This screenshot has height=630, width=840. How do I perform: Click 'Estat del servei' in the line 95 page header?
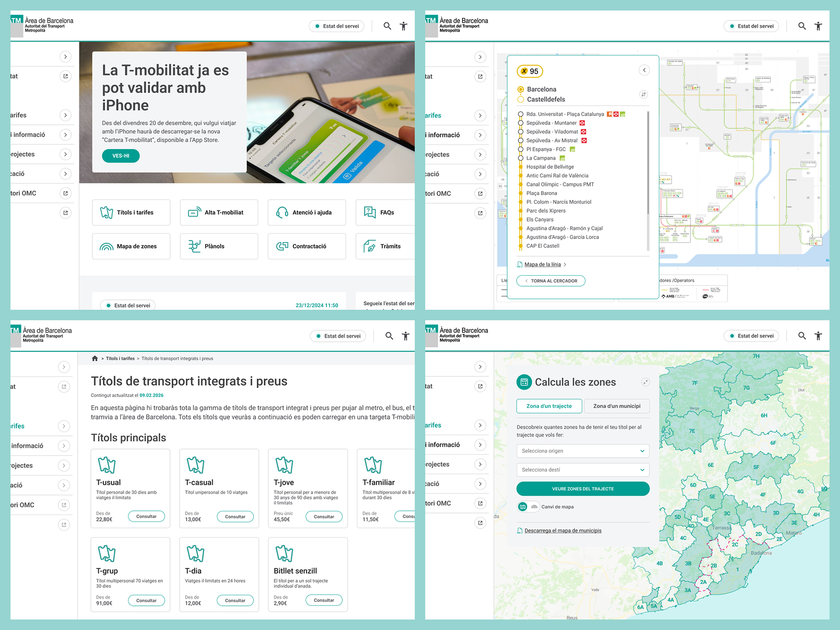(x=751, y=26)
